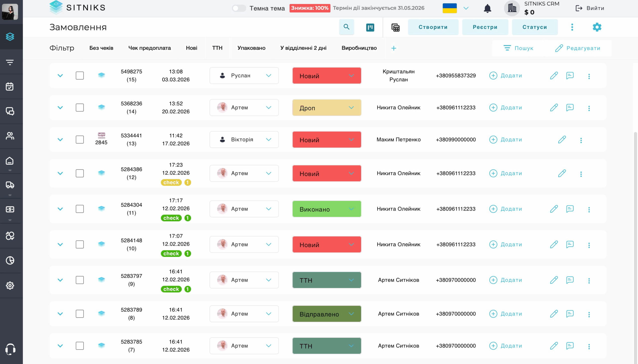The height and width of the screenshot is (364, 638).
Task: Select the customers icon in the sidebar
Action: click(x=10, y=136)
